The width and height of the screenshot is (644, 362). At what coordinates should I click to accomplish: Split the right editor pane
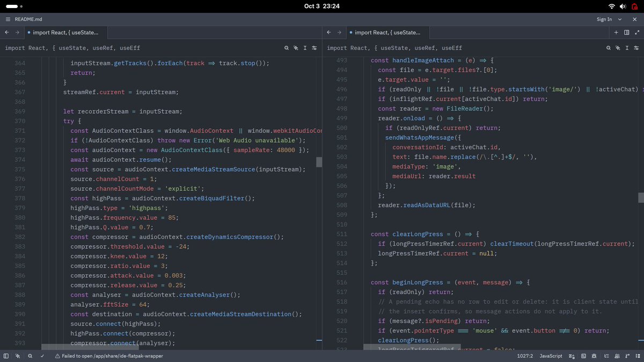(626, 32)
